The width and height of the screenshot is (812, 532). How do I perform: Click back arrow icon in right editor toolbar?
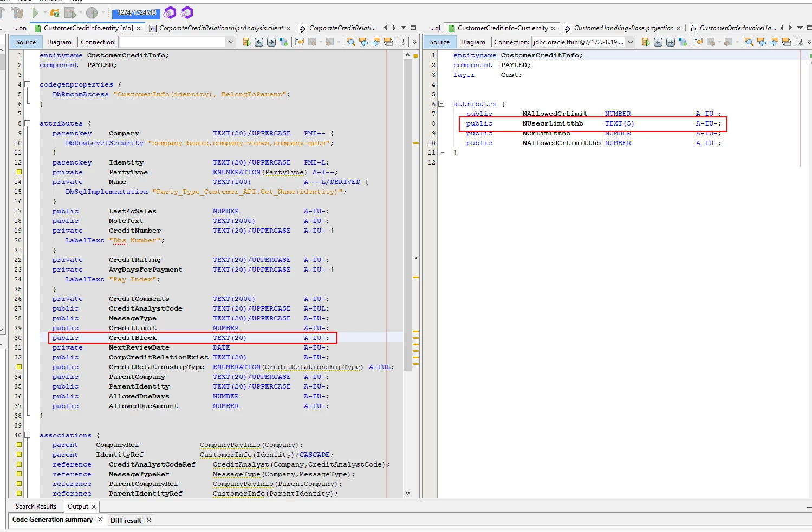click(x=658, y=42)
